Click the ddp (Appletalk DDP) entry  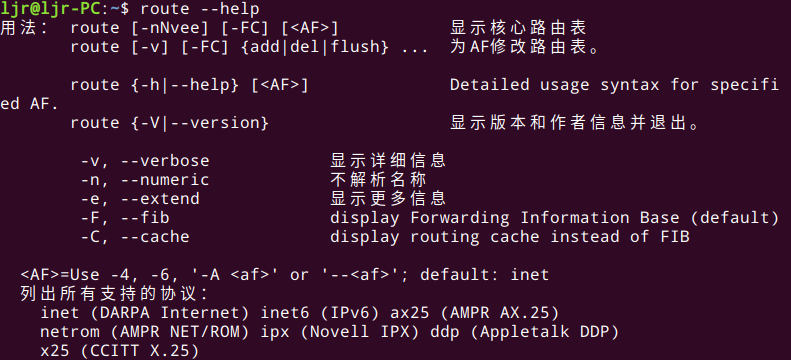point(525,332)
